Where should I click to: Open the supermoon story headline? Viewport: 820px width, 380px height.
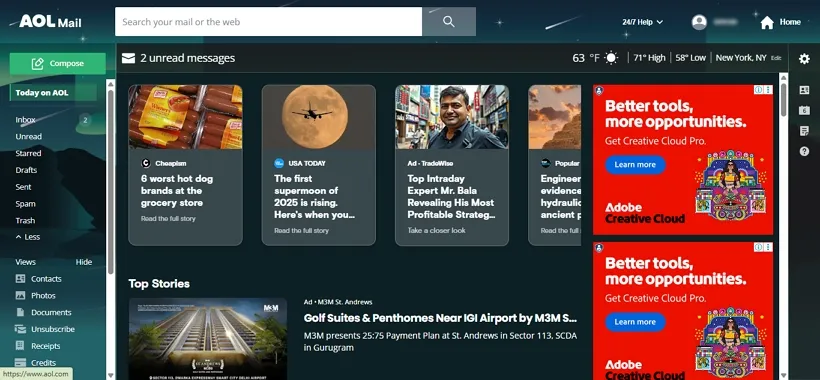(x=314, y=197)
